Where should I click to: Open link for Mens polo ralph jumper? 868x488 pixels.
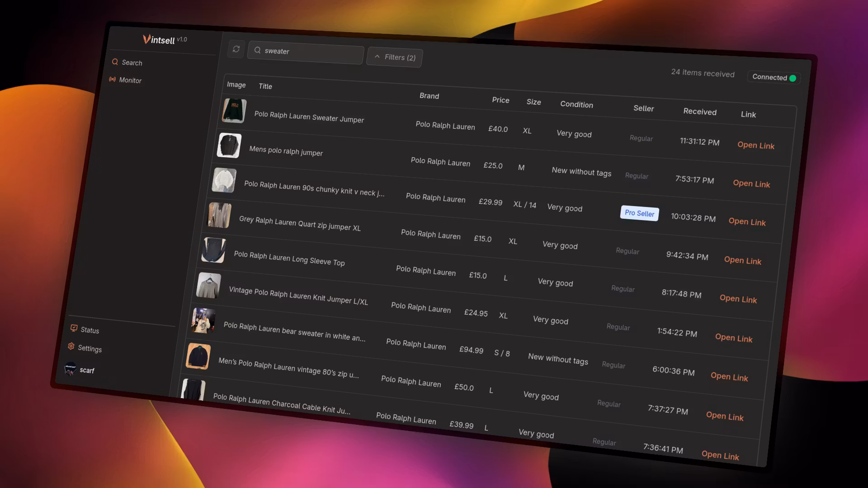(751, 183)
